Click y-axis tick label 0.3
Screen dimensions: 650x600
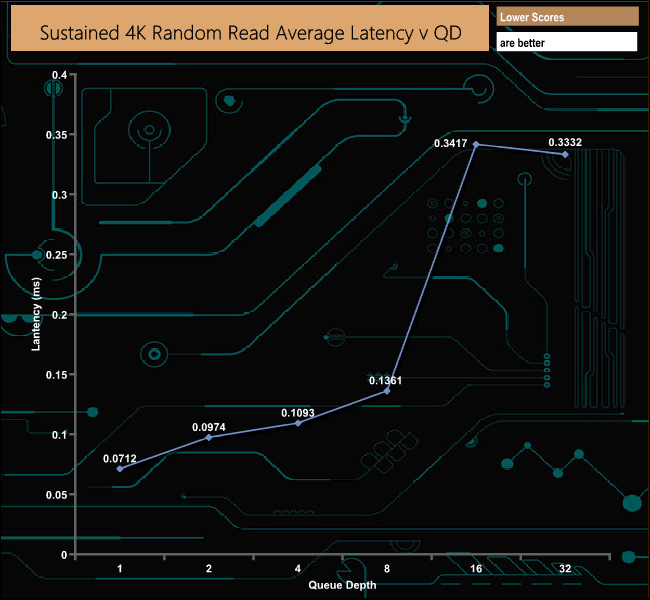59,195
